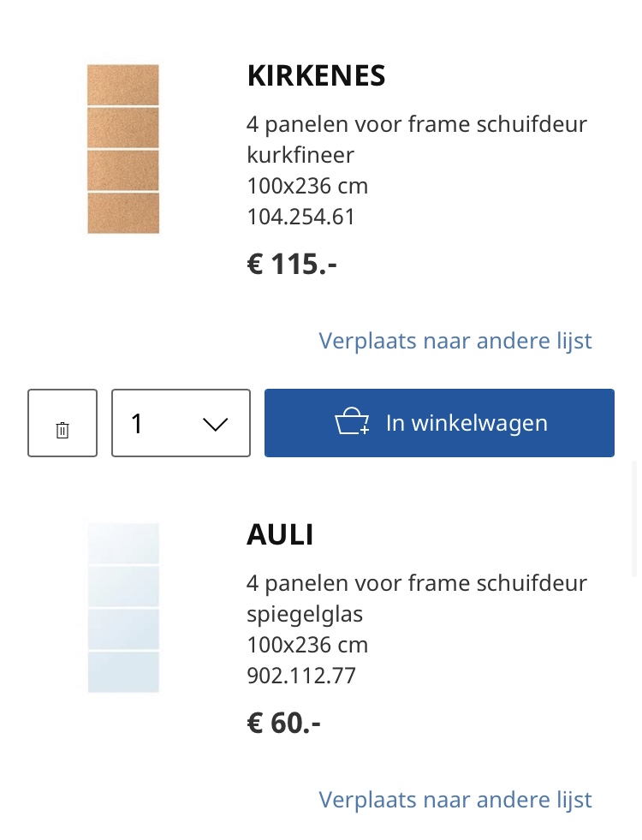Select the AULI product title
This screenshot has height=840, width=642.
(280, 534)
